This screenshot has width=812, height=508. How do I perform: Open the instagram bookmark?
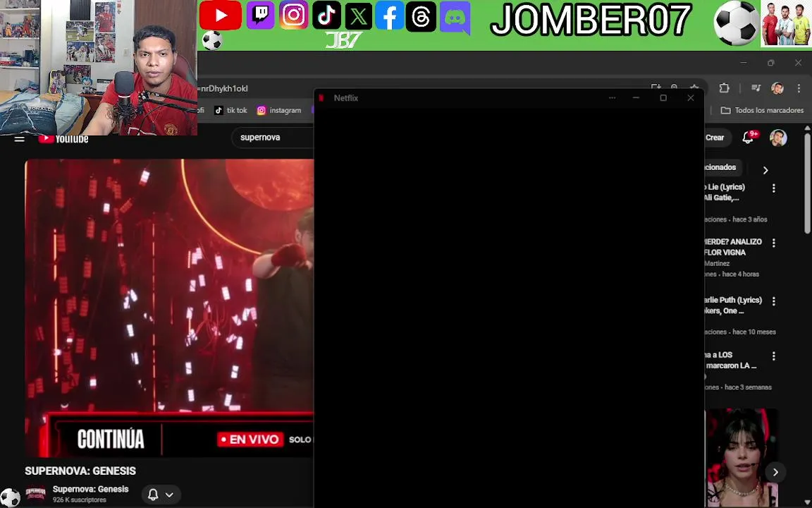pyautogui.click(x=278, y=110)
